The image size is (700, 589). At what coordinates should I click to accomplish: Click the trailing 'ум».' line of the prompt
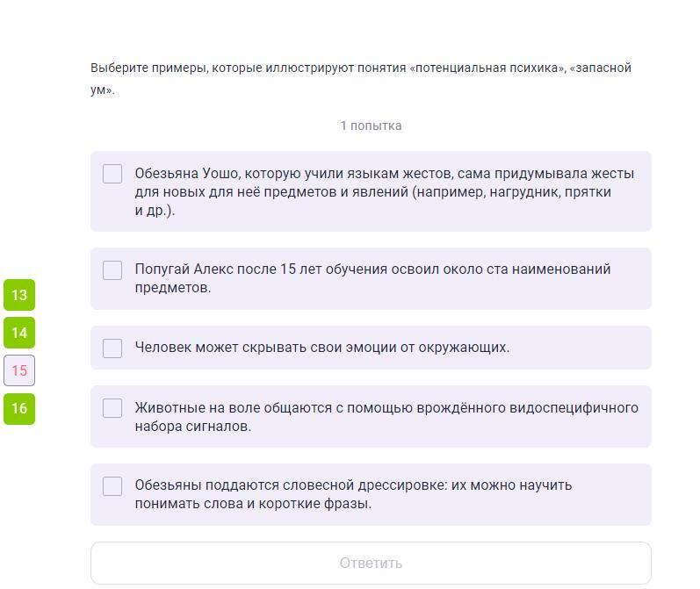(102, 90)
